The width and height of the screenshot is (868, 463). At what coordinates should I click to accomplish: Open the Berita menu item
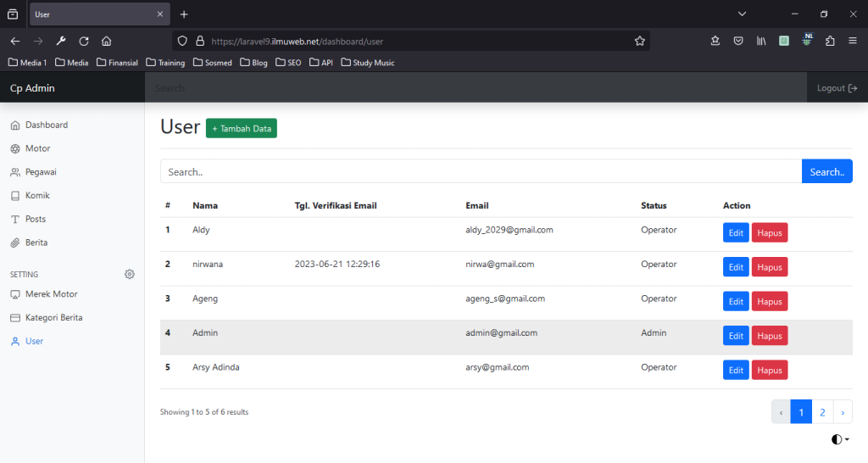36,243
